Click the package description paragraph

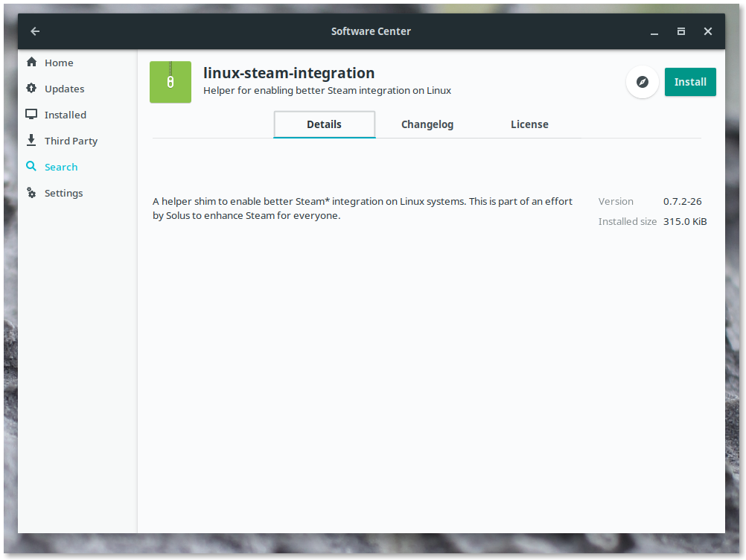coord(362,209)
